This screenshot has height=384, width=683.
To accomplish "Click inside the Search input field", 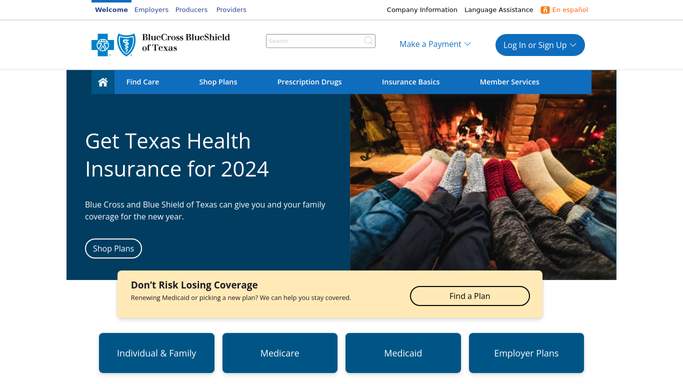I will coord(314,41).
